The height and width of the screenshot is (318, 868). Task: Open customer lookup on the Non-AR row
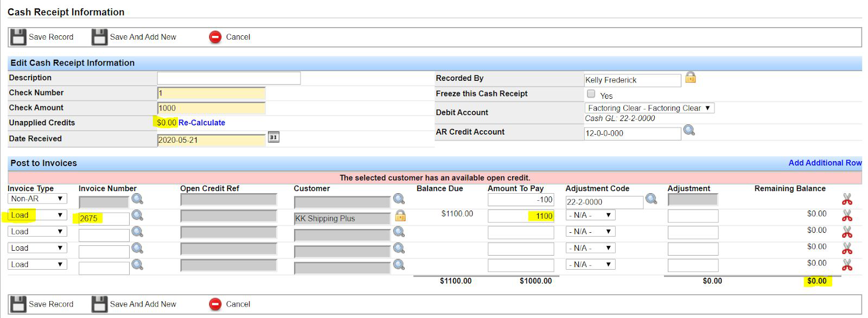[x=399, y=199]
